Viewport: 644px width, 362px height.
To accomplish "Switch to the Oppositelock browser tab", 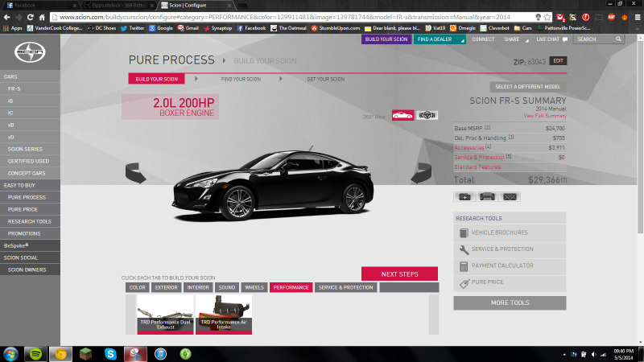I will coord(119,6).
